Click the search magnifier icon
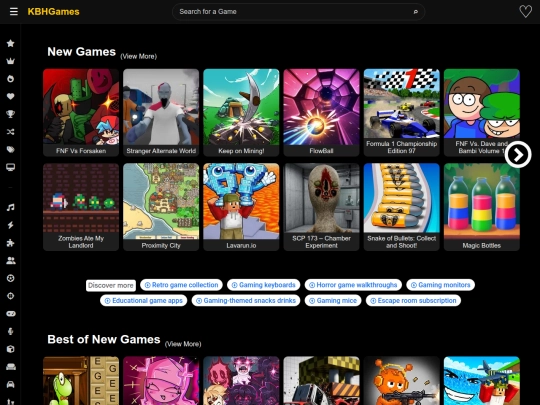This screenshot has width=540, height=405. (415, 12)
